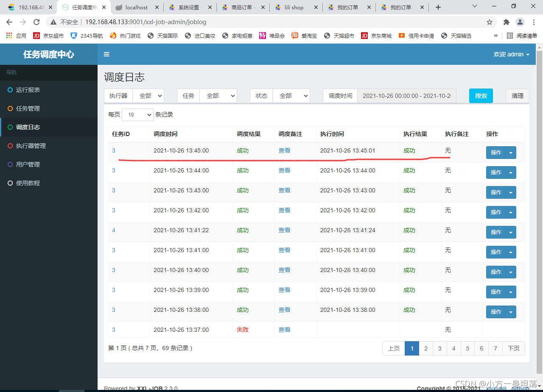Expand 操作 dropdown arrow for 13:41:22 row
Viewport: 543px width, 392px height.
(x=511, y=232)
